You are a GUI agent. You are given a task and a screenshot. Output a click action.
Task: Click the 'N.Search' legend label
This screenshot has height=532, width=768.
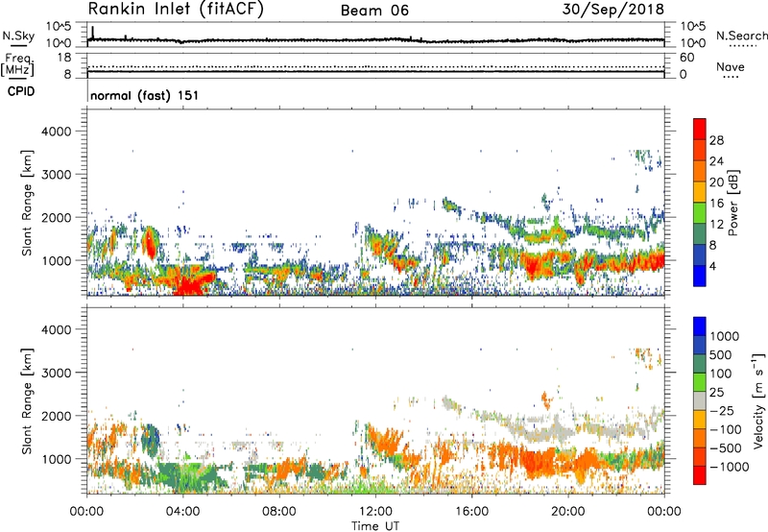742,36
